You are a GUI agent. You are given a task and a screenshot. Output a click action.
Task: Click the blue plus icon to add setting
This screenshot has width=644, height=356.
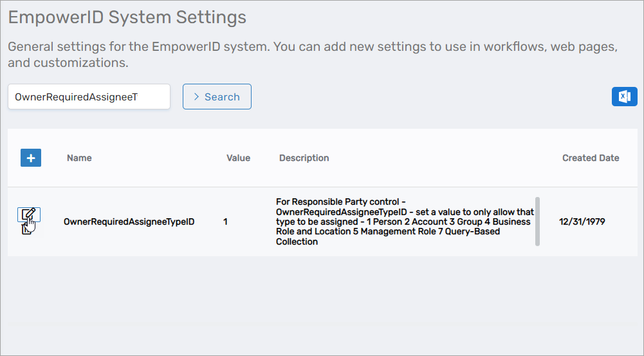click(x=31, y=158)
